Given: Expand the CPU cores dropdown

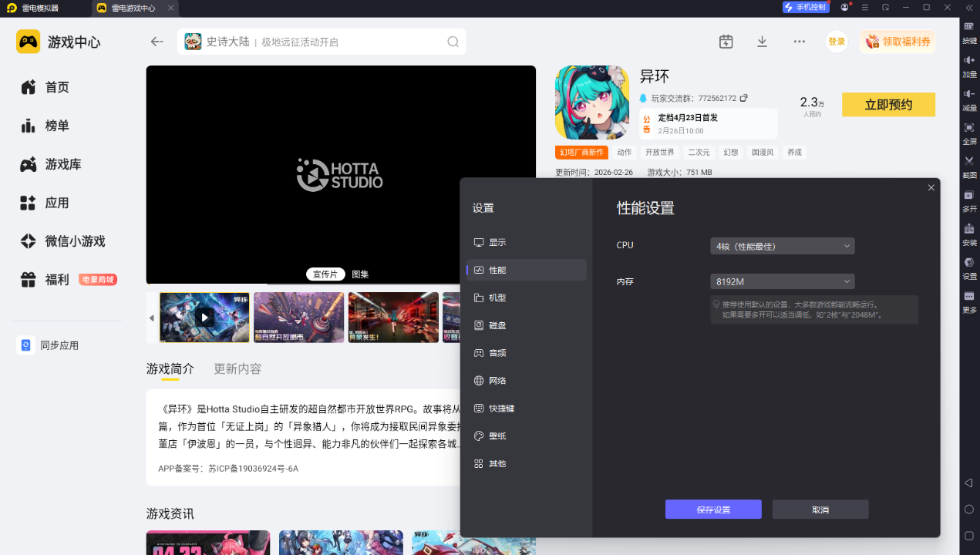Looking at the screenshot, I should (x=782, y=246).
